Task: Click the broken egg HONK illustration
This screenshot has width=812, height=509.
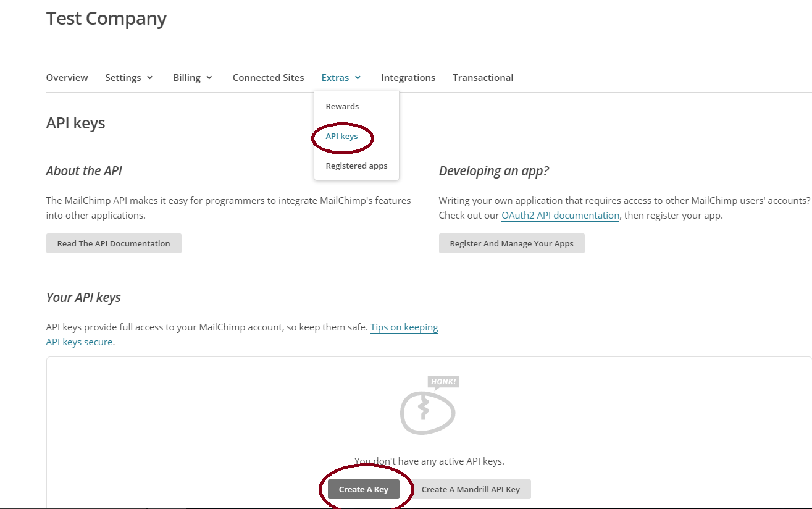Action: point(429,405)
